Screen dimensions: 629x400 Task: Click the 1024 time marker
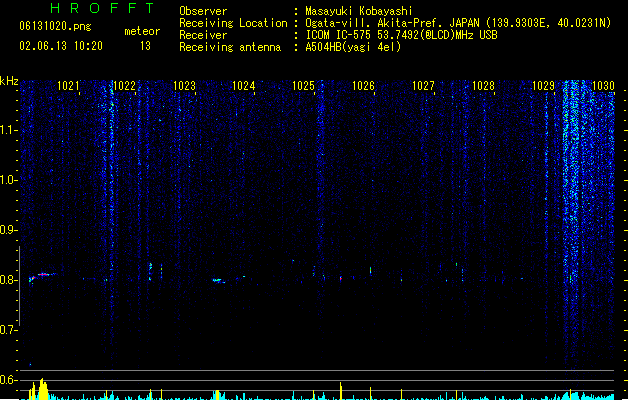coord(243,86)
